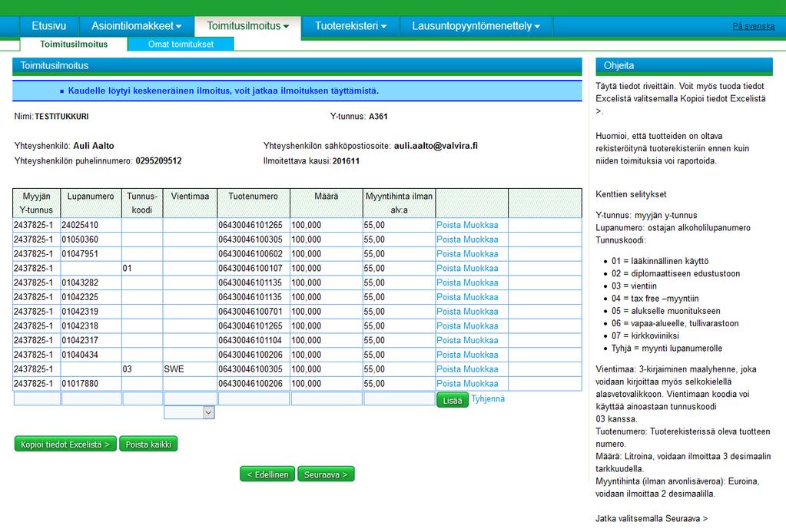Click Poista on the Tunnuskoodi 01 row
Viewport: 786px width, 532px height.
pyautogui.click(x=449, y=268)
